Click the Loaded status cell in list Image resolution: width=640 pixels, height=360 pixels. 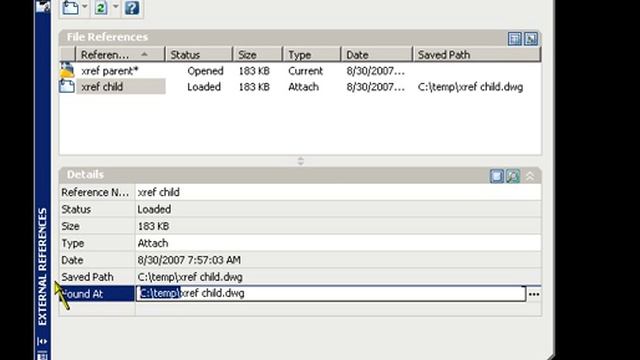(x=204, y=87)
